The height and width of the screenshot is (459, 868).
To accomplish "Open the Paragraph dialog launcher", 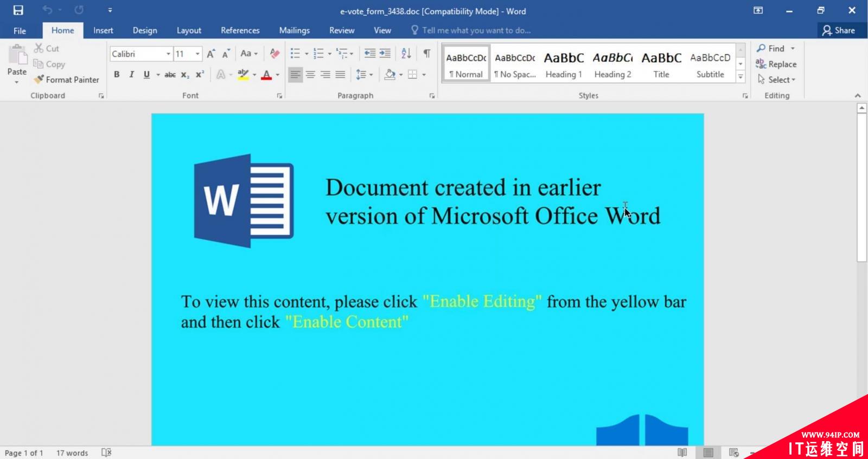I will 432,96.
